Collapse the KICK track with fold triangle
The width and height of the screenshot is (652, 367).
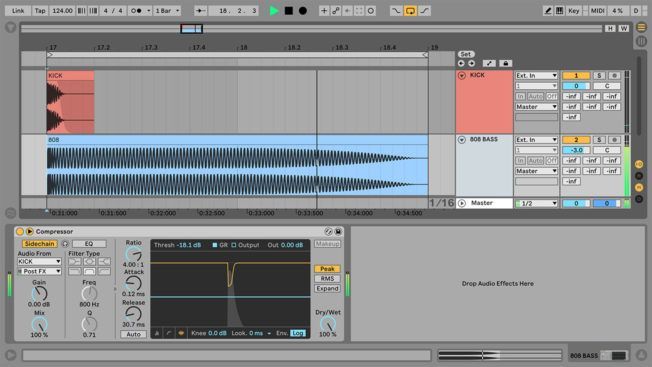(462, 76)
